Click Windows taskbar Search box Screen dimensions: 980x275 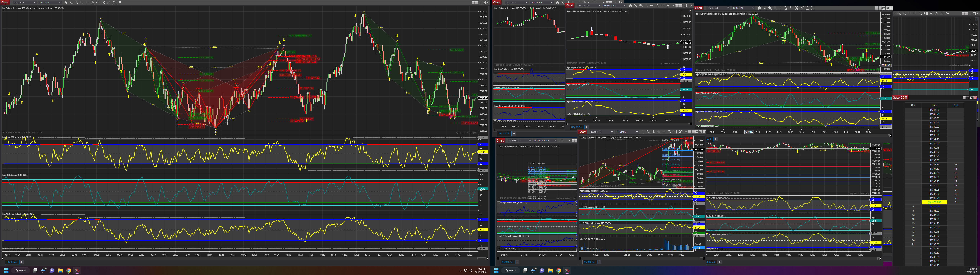(21, 270)
